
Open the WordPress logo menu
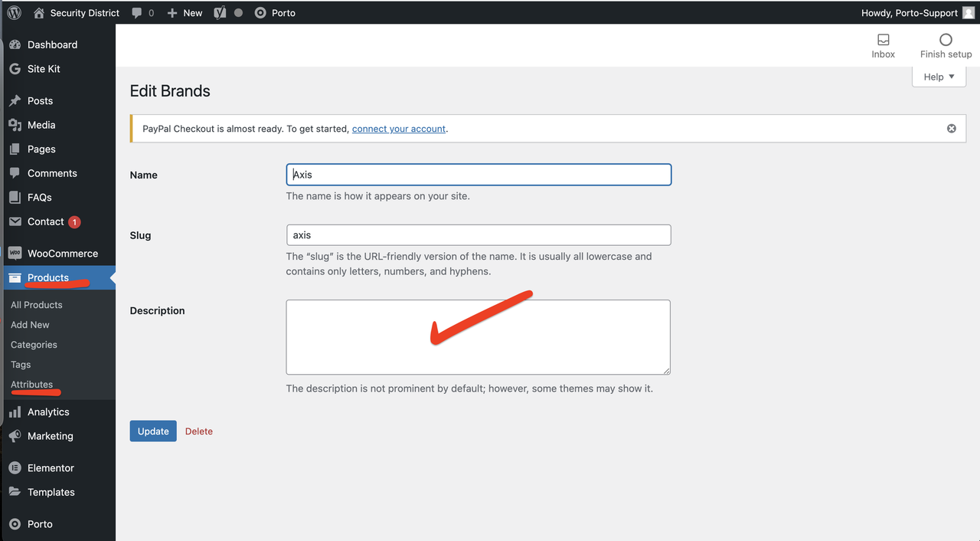(x=14, y=12)
